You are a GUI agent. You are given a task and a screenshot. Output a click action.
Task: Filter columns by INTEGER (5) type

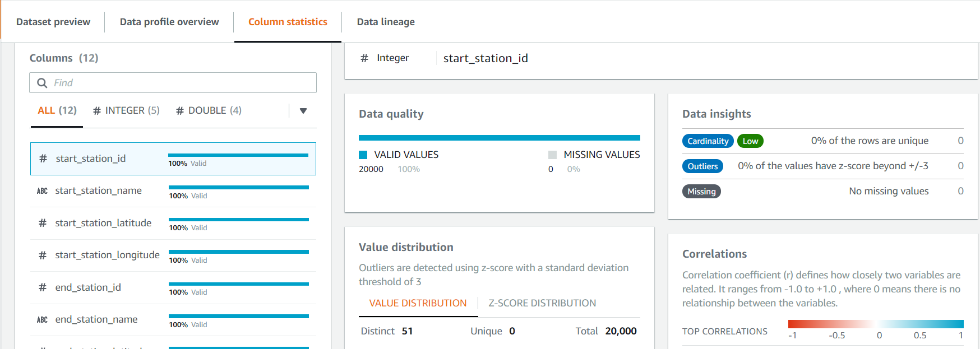(126, 111)
